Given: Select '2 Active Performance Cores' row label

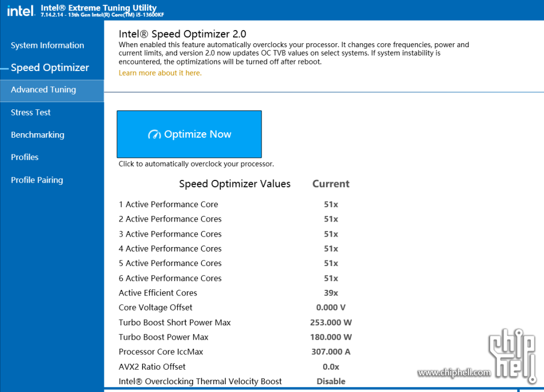Looking at the screenshot, I should point(170,219).
